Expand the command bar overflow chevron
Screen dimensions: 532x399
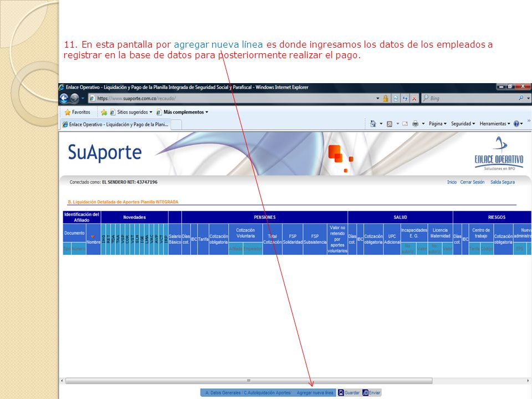coord(529,120)
